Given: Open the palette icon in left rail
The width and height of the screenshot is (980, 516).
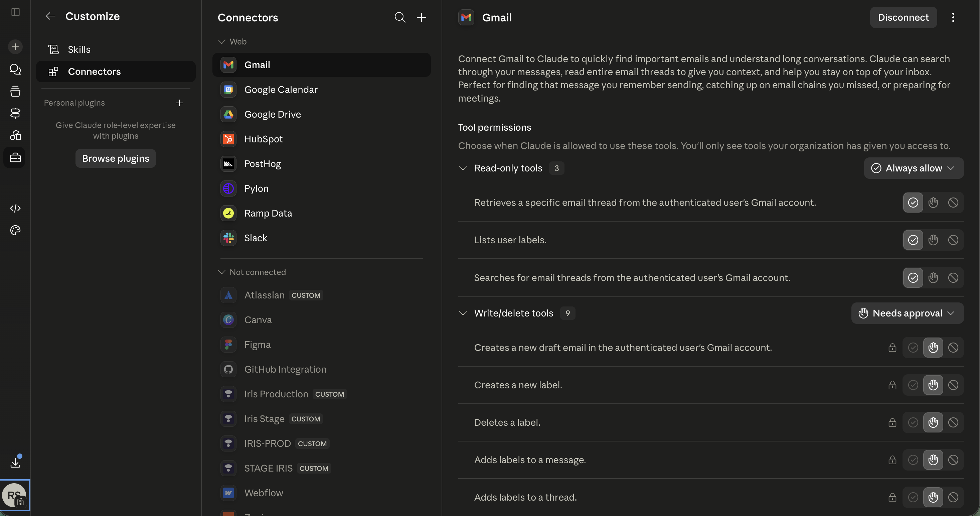Looking at the screenshot, I should point(15,230).
